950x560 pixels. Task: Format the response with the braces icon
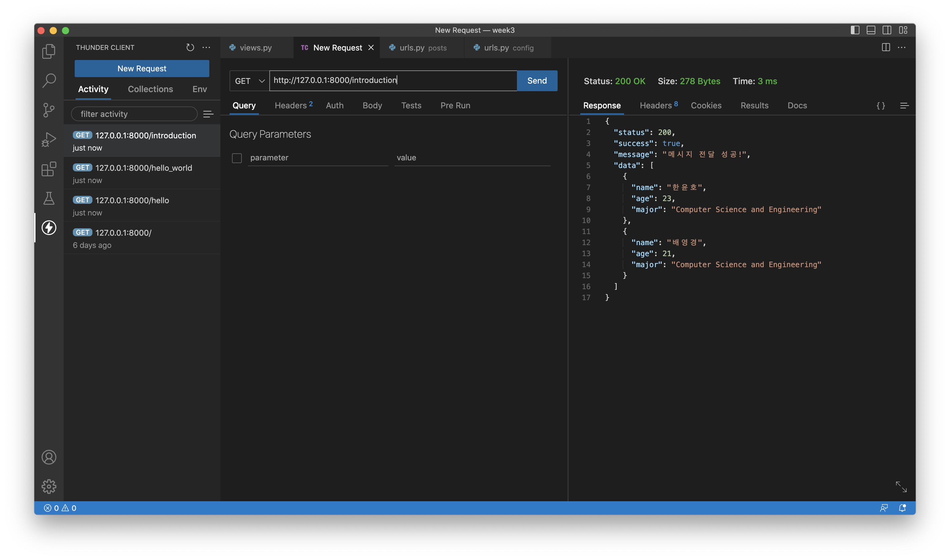[x=881, y=106]
